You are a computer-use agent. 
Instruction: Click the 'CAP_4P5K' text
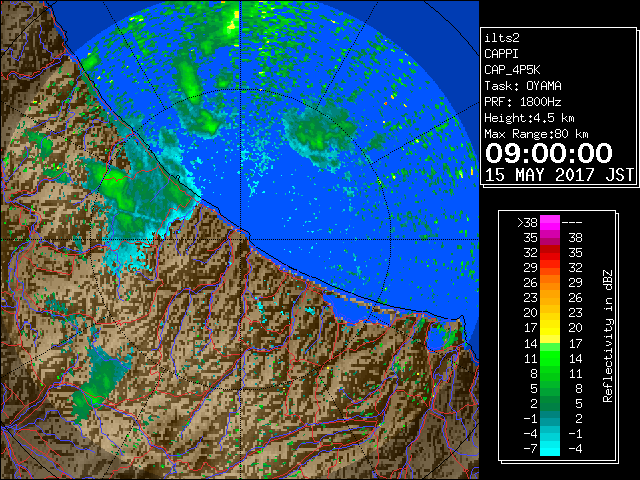tap(512, 70)
